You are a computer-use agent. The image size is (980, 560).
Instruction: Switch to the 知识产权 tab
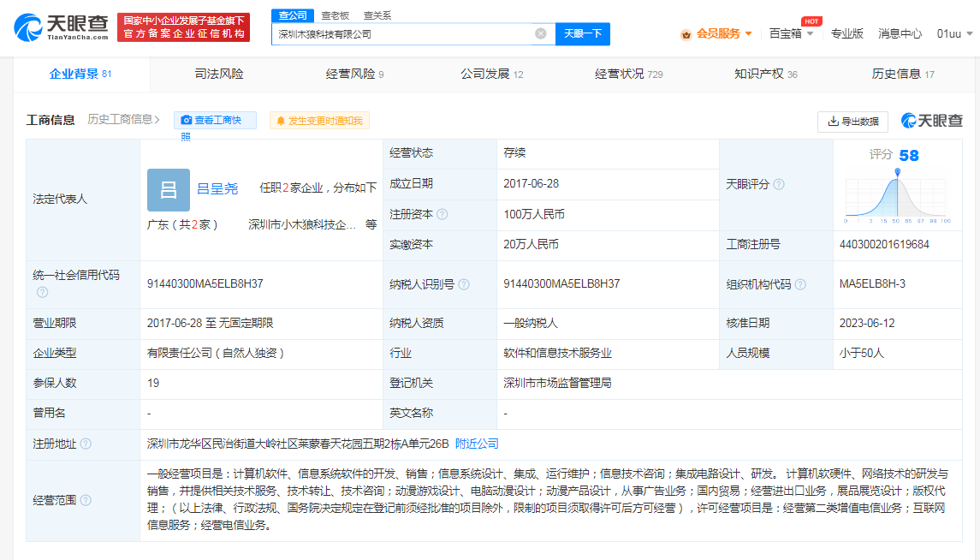click(765, 74)
